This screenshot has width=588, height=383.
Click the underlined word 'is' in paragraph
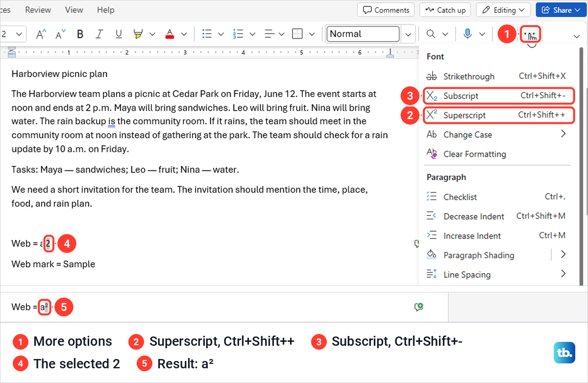(x=111, y=121)
